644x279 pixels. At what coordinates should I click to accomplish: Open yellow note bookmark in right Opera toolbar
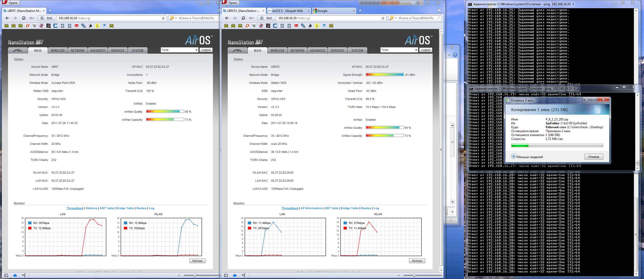pos(317,26)
